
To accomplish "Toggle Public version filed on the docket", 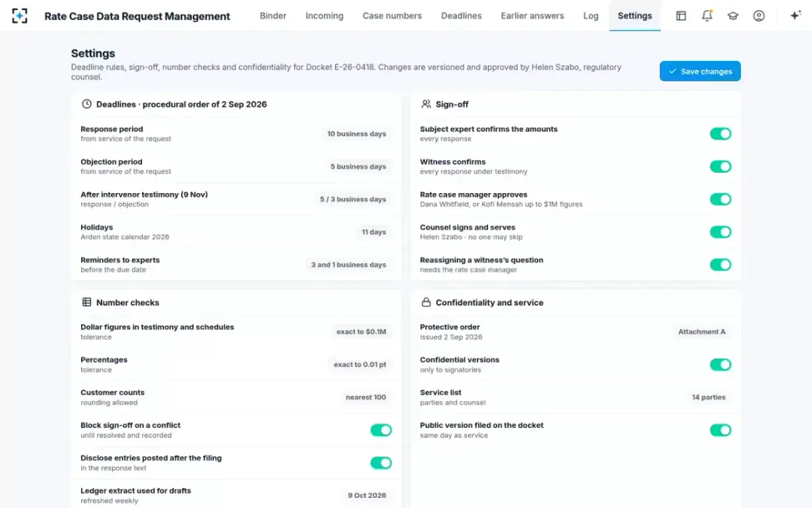I will tap(721, 430).
